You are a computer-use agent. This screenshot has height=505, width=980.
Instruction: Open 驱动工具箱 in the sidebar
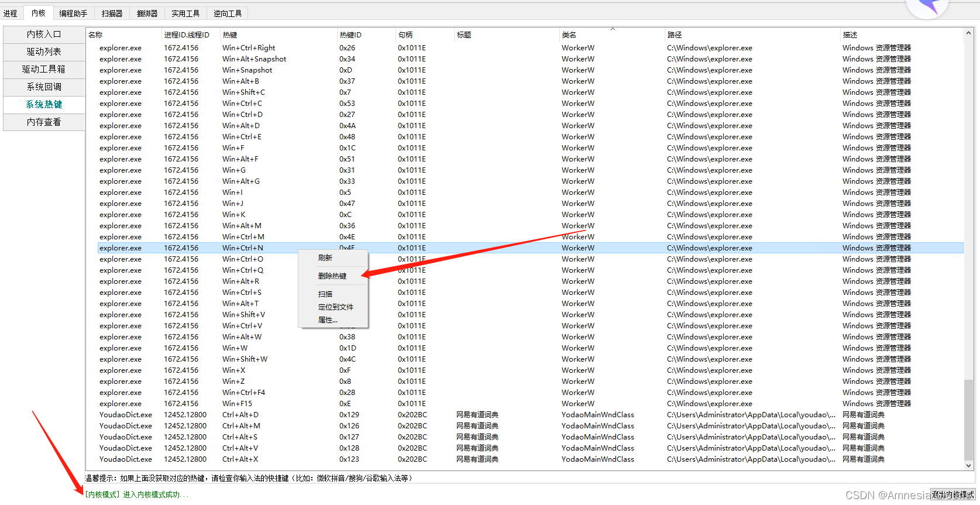coord(44,69)
